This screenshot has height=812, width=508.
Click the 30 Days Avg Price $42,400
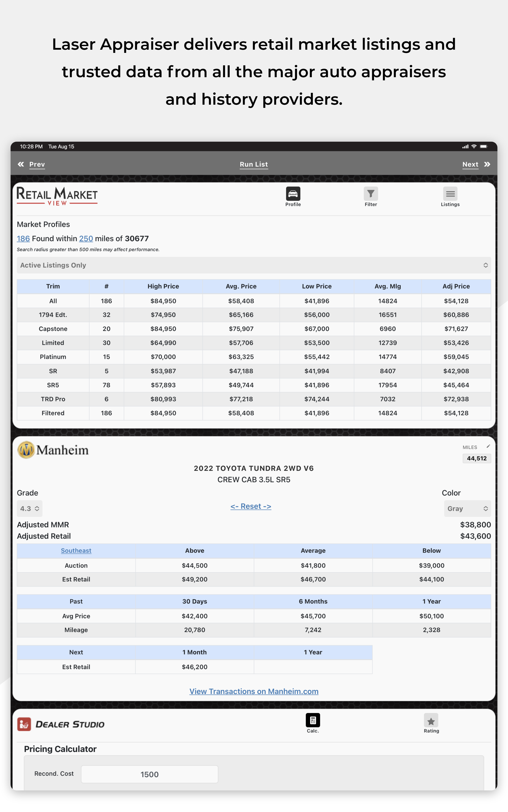[x=195, y=616]
